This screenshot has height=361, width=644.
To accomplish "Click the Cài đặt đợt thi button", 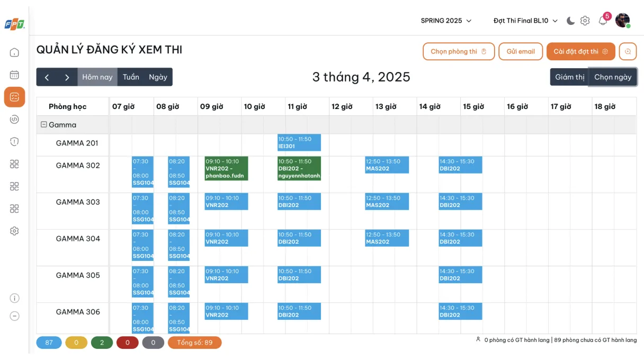I will click(580, 51).
